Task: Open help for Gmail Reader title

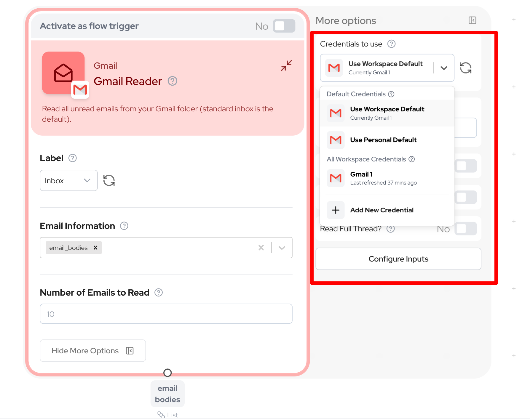Action: coord(173,81)
